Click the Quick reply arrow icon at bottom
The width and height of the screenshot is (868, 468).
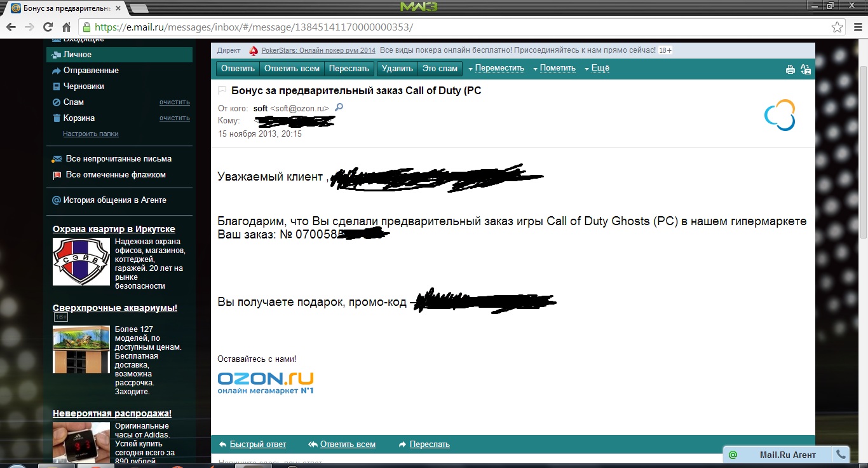pyautogui.click(x=222, y=444)
